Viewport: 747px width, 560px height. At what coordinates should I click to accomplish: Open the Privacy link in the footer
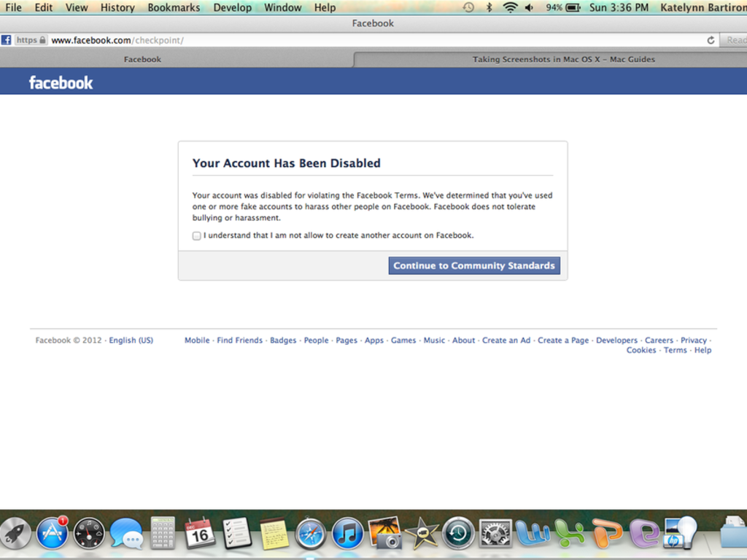tap(694, 340)
